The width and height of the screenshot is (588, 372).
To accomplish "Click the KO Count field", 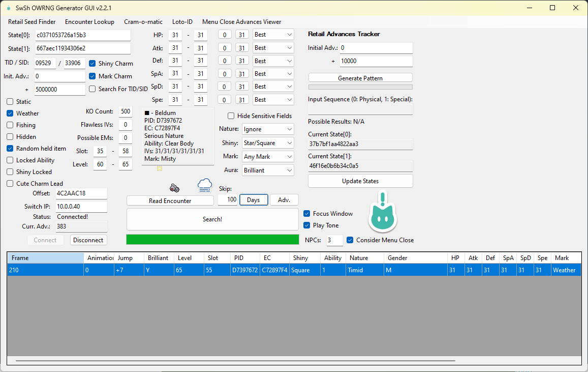I will pos(125,111).
